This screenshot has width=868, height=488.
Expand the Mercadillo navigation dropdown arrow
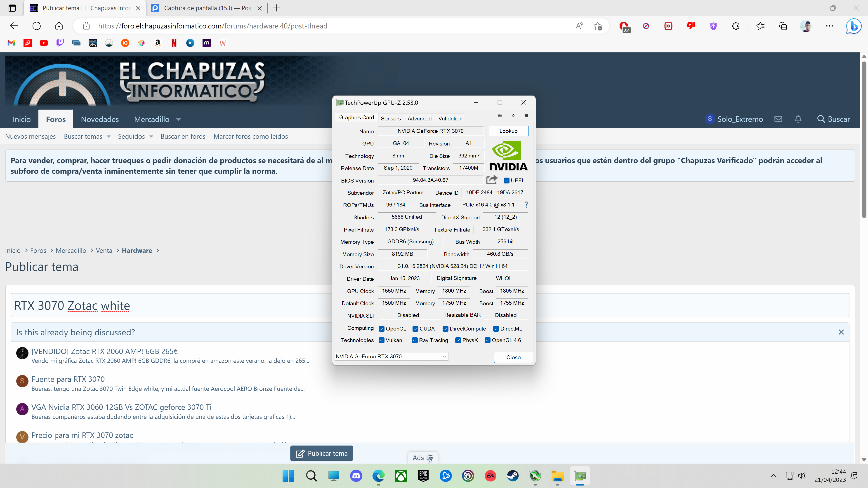coord(179,119)
